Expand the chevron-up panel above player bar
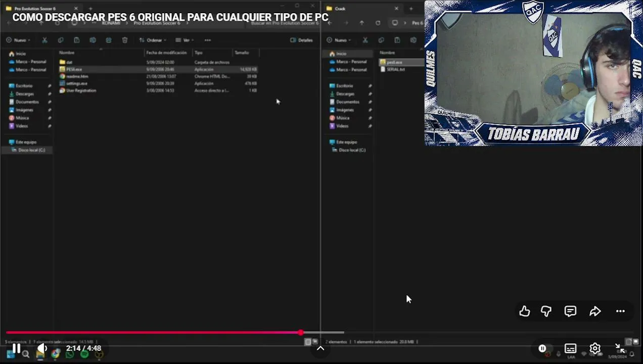Screen dimensions: 643x364 pyautogui.click(x=320, y=348)
